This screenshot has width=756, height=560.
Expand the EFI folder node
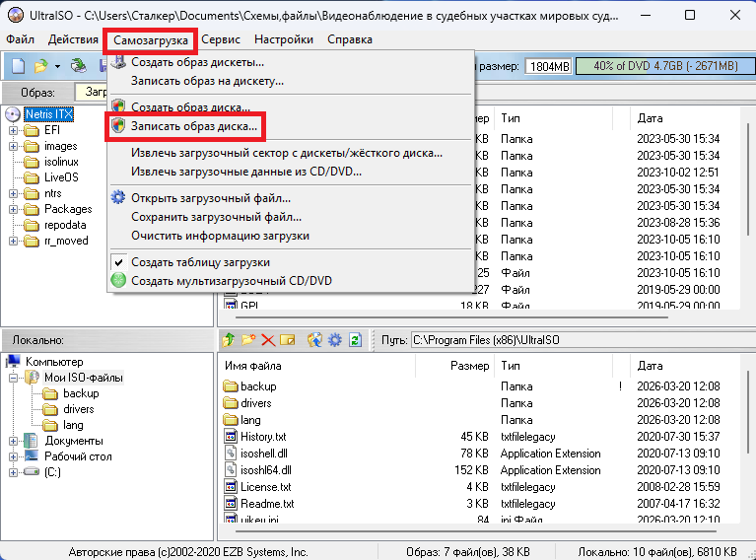click(13, 130)
